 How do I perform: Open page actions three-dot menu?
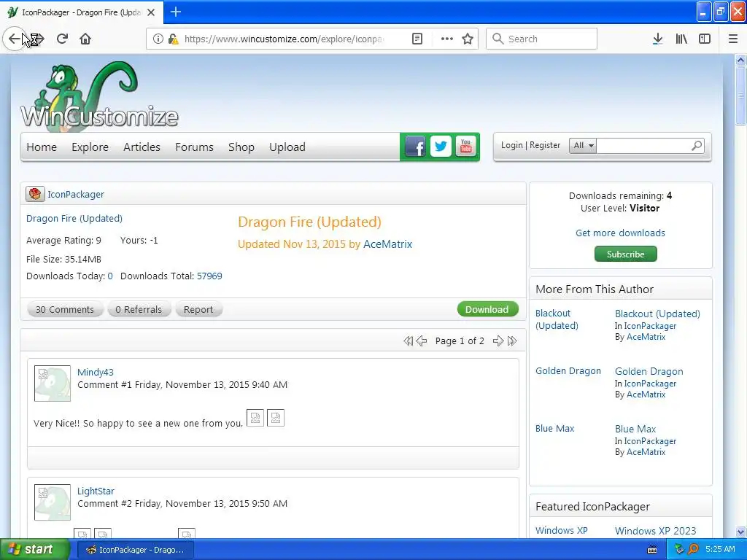[447, 39]
